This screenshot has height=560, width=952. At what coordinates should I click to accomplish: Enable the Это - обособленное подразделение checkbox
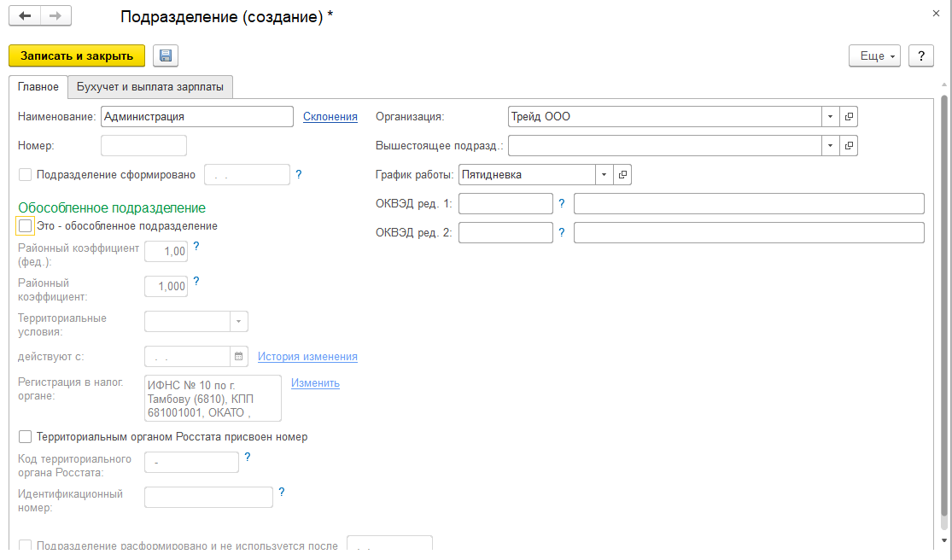(x=26, y=226)
